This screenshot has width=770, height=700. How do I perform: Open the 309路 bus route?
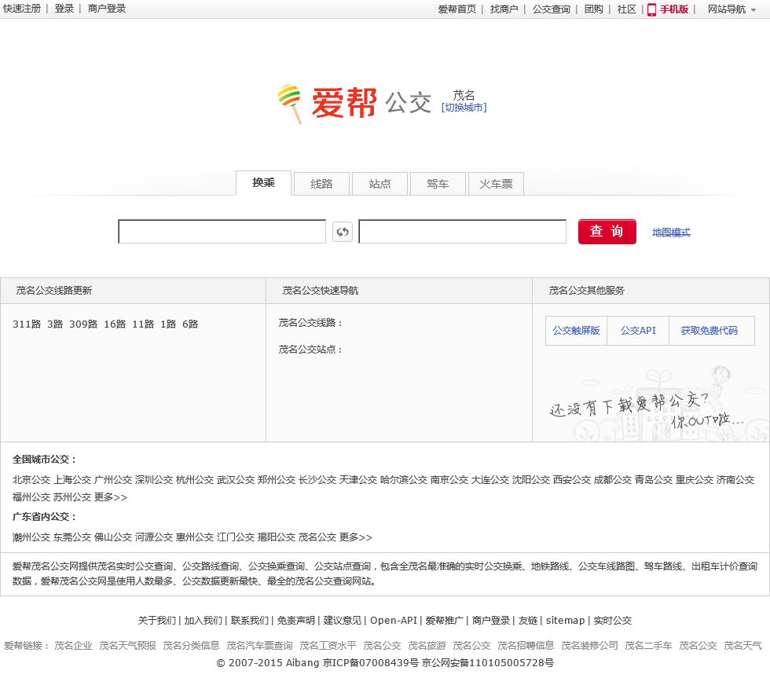[x=83, y=324]
